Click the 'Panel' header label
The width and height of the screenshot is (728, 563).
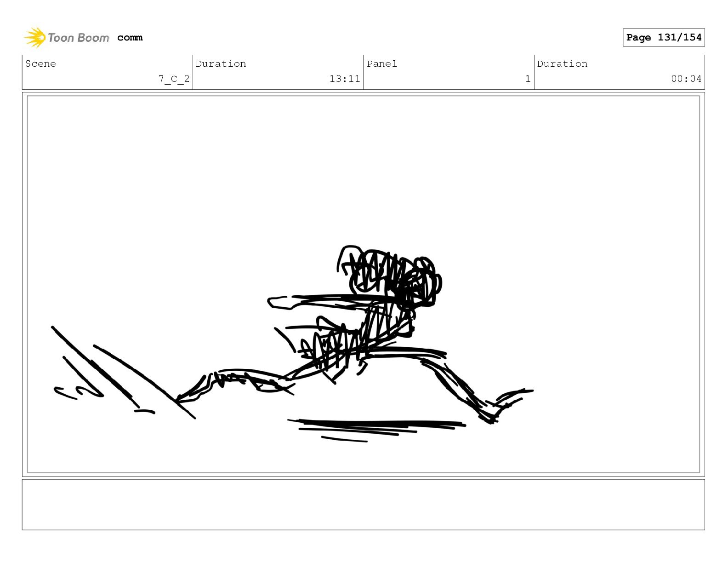point(382,63)
